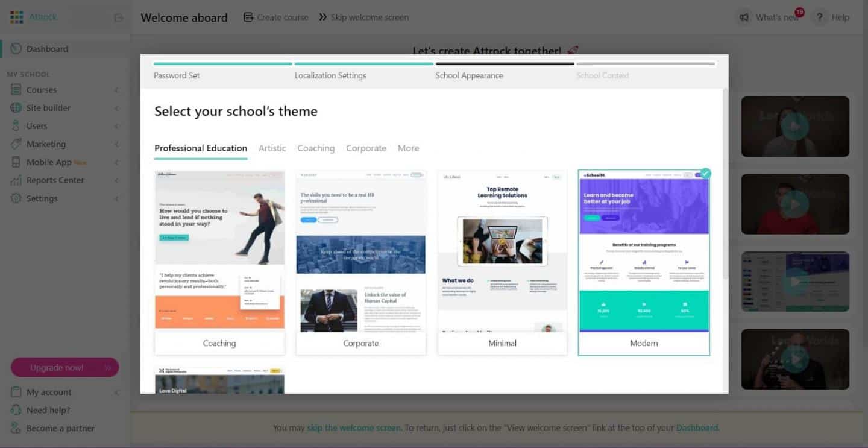Switch to the Artistic theme tab
Screen dimensions: 868x448
272,148
